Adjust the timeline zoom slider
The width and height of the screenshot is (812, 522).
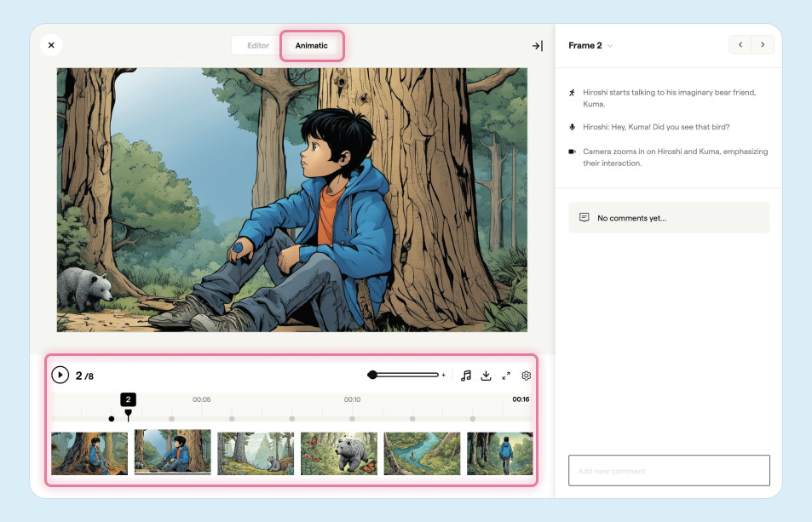tap(373, 375)
